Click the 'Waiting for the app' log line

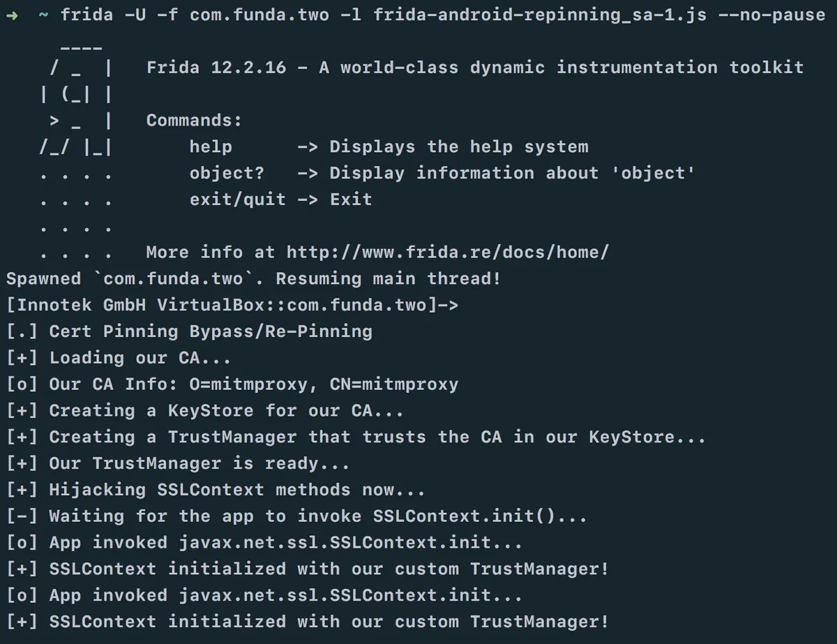(317, 516)
